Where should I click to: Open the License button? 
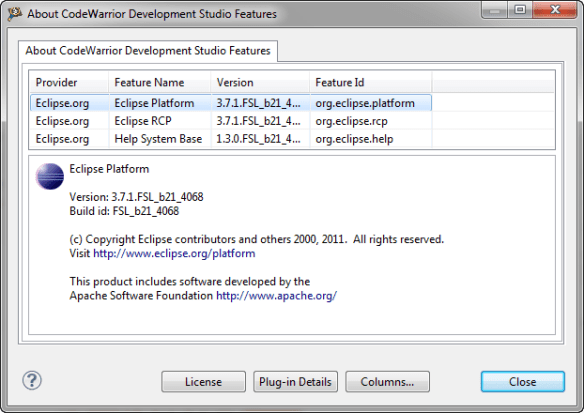click(x=203, y=382)
